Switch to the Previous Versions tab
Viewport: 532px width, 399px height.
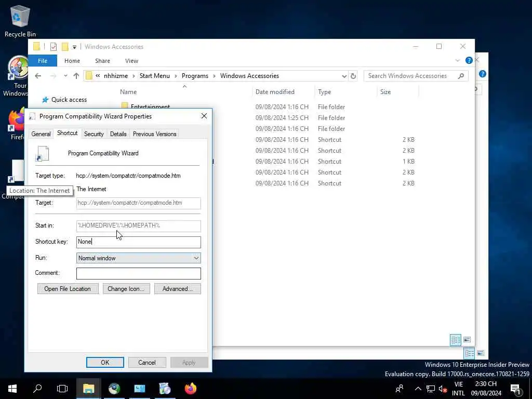click(154, 134)
